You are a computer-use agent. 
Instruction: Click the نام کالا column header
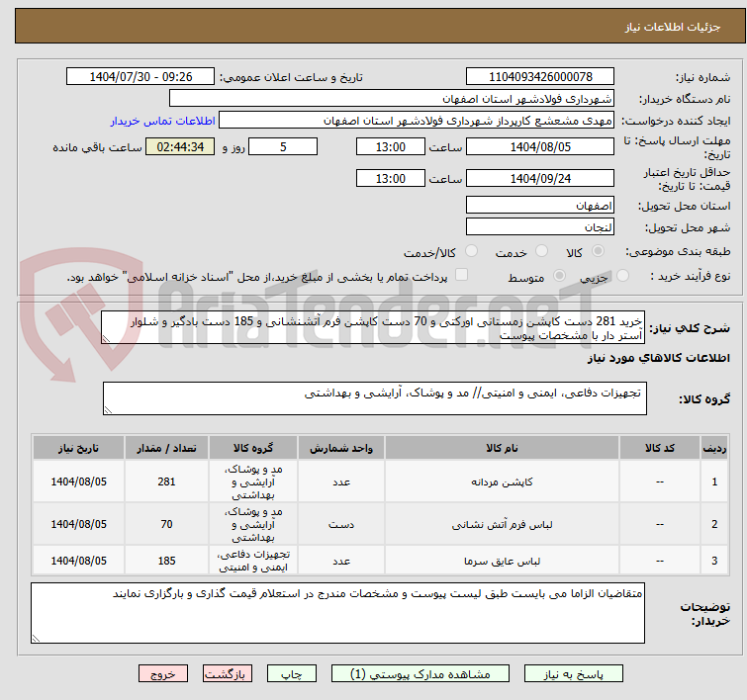pyautogui.click(x=510, y=448)
